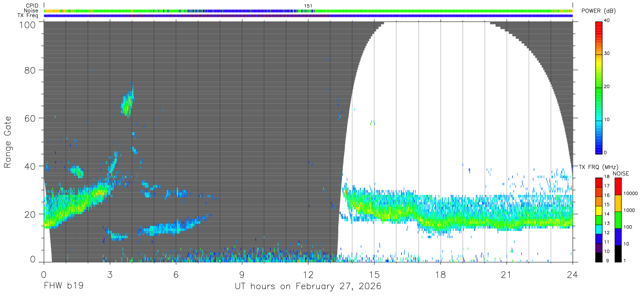
Task: Click the FHW b19 radar beam label
Action: pos(62,287)
